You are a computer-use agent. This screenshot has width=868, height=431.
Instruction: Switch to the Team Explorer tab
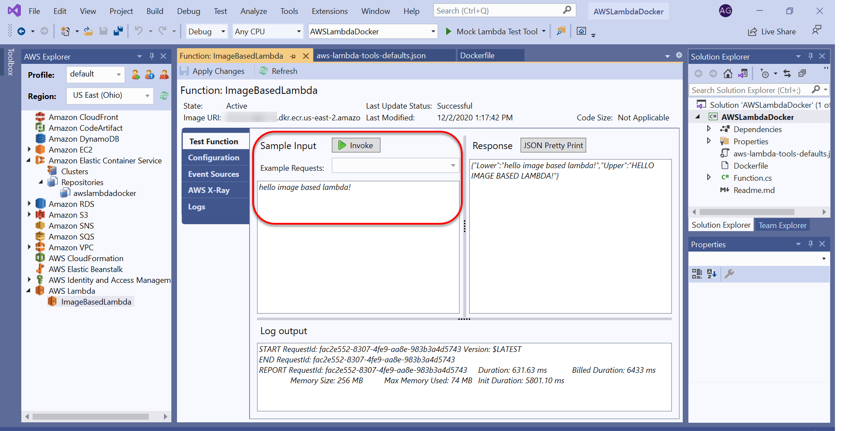coord(782,225)
